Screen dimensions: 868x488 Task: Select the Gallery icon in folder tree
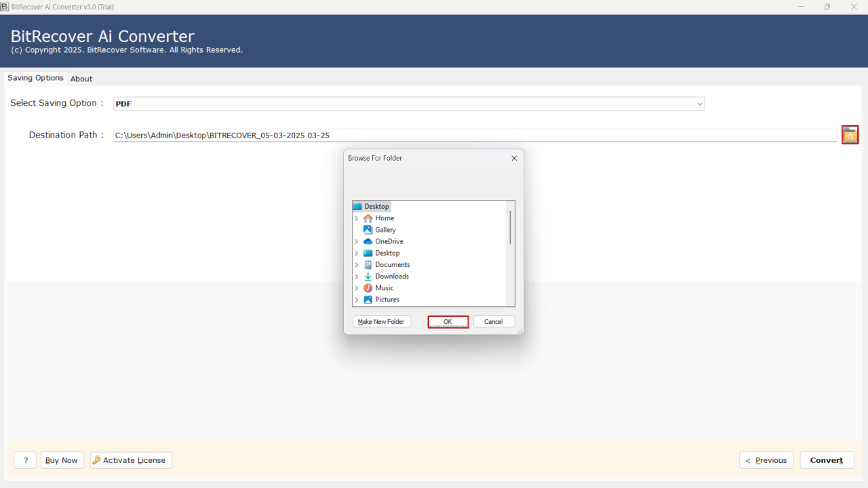[368, 230]
